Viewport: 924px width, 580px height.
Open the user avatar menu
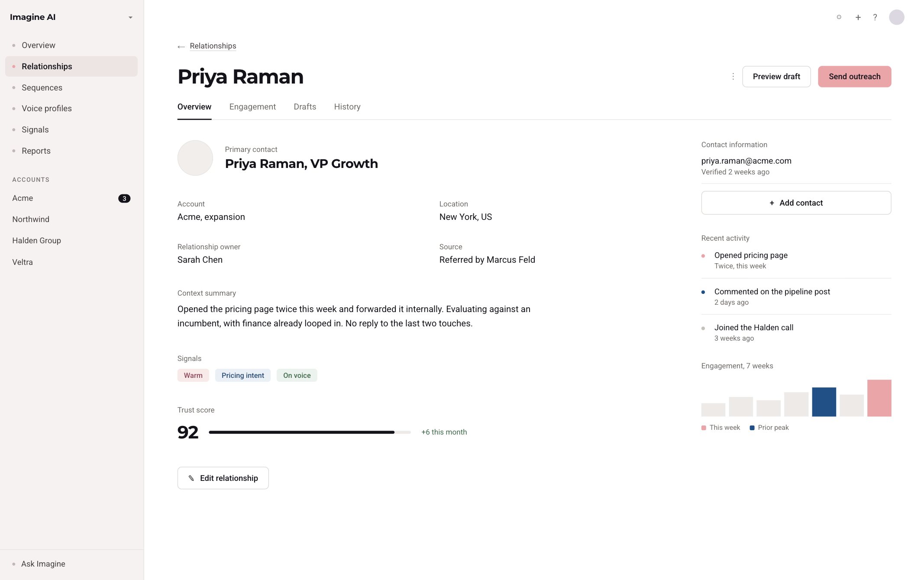[896, 17]
